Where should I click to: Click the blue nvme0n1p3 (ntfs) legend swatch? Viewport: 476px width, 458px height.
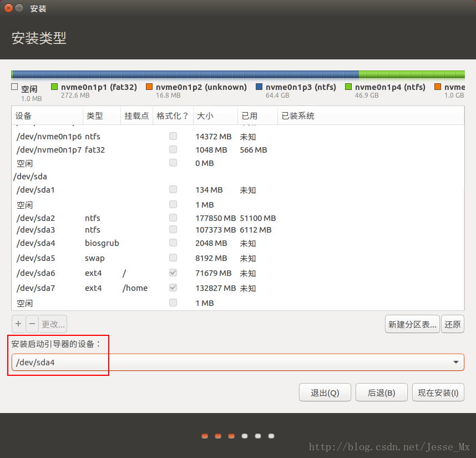pos(259,87)
